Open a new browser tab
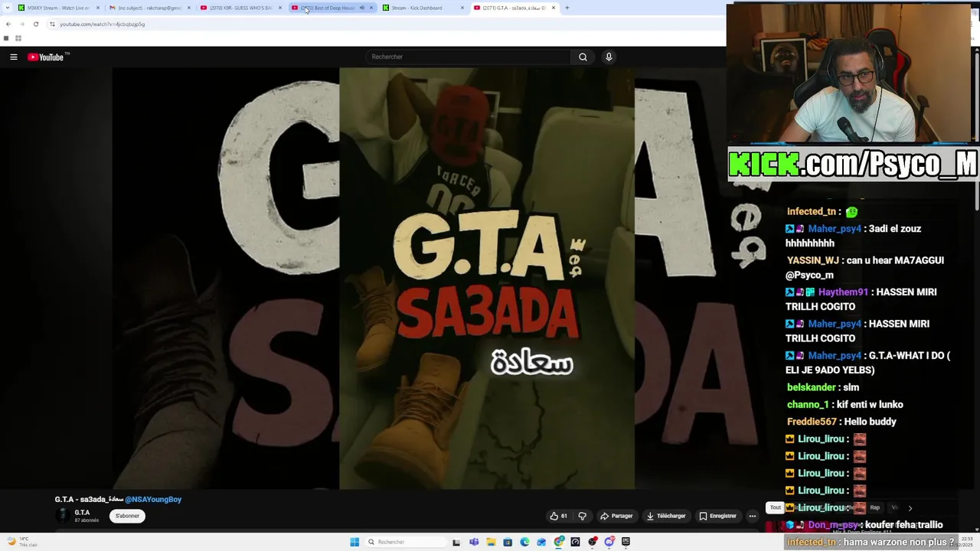 [567, 8]
